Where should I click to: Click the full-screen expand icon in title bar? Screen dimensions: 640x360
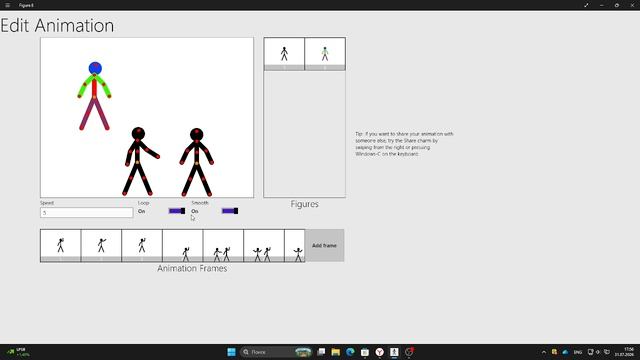point(587,5)
